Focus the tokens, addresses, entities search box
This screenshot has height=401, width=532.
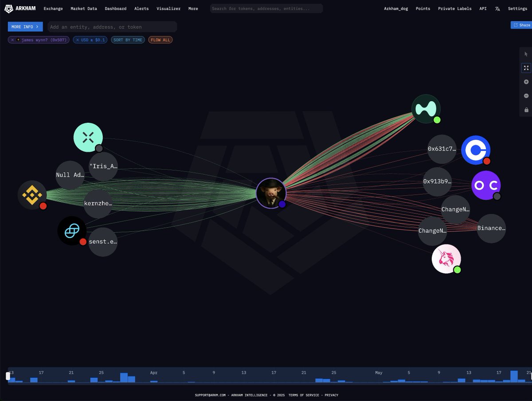(x=266, y=8)
